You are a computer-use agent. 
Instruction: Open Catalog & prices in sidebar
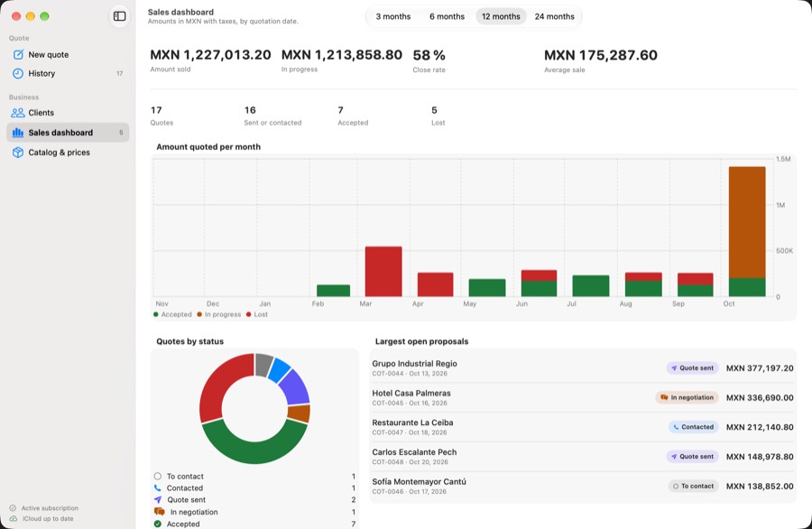[x=68, y=153]
